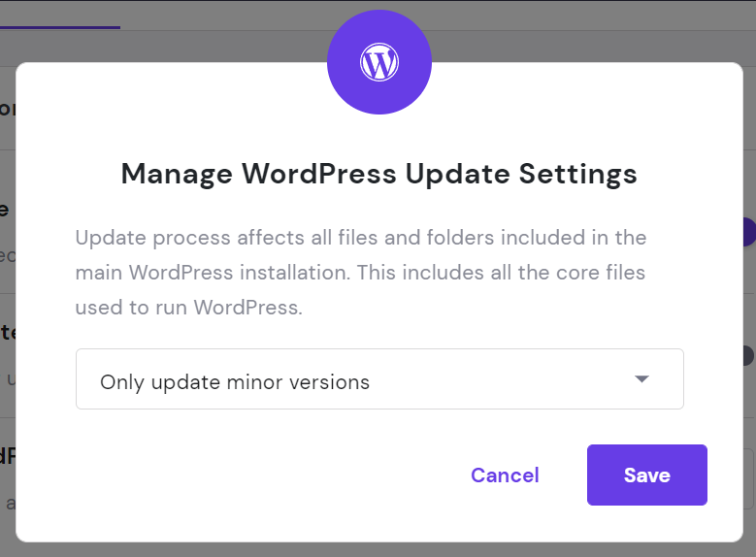This screenshot has height=557, width=756.
Task: Toggle the dark gray switch at right edge
Action: pos(747,356)
